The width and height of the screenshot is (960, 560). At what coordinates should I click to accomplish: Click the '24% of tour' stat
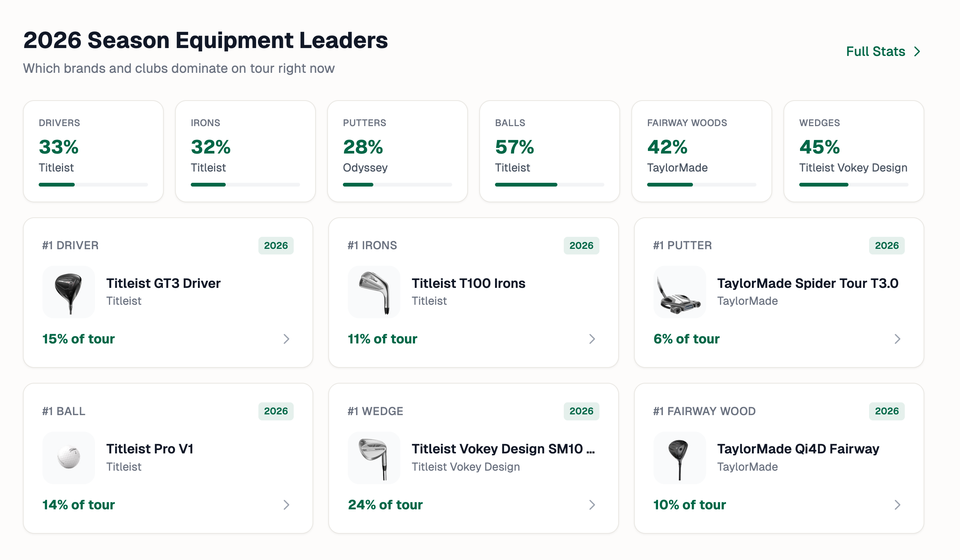(385, 505)
